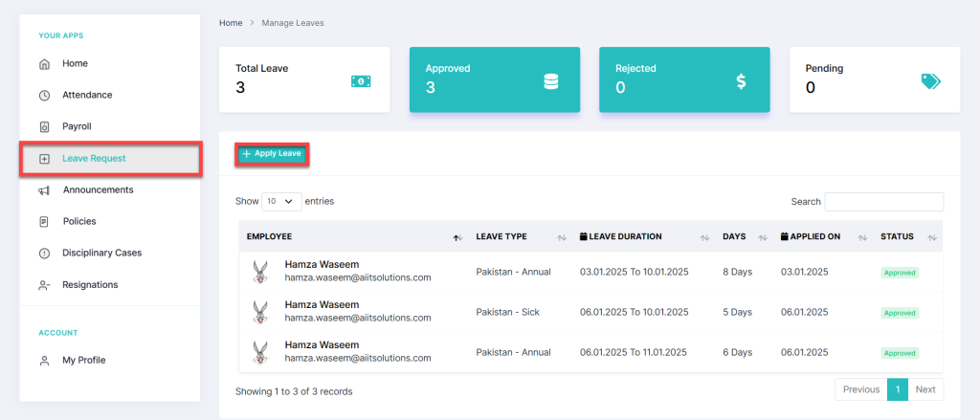Click the coins stack icon in Approved card
The width and height of the screenshot is (980, 420).
[x=550, y=81]
